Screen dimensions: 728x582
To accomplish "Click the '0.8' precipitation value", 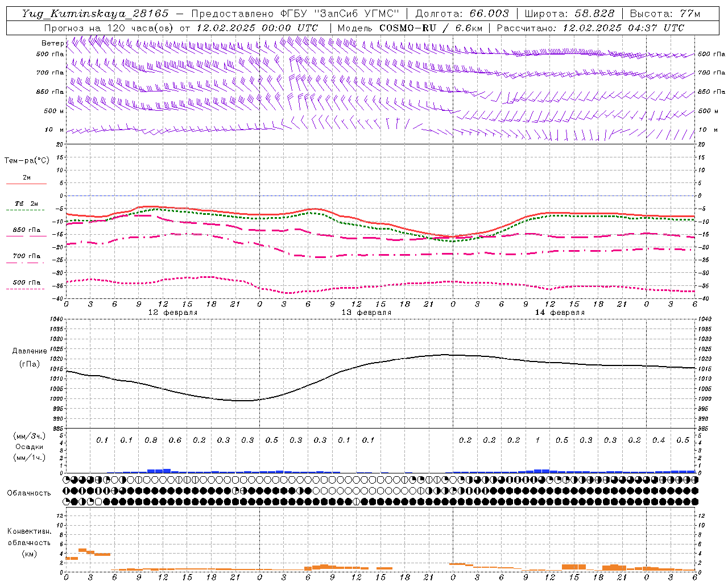I will (x=151, y=440).
